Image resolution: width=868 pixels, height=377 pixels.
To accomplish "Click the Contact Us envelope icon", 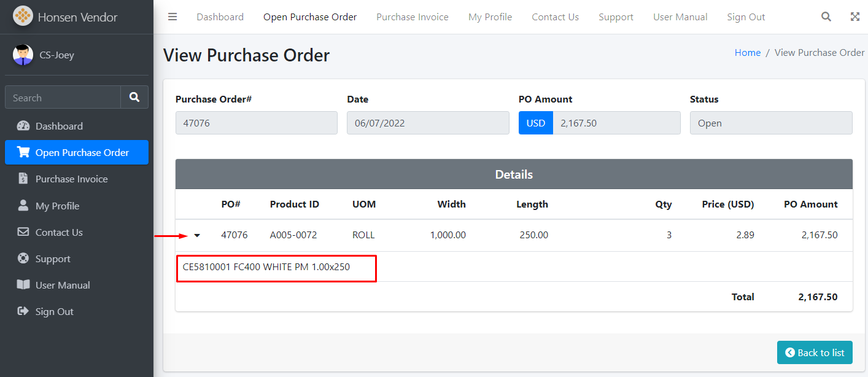I will tap(23, 232).
